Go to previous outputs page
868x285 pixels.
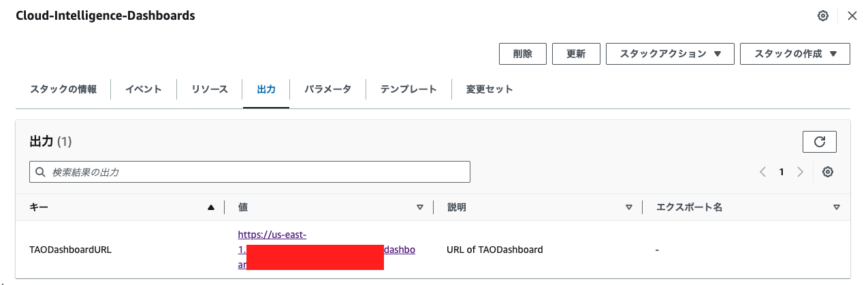pos(763,172)
